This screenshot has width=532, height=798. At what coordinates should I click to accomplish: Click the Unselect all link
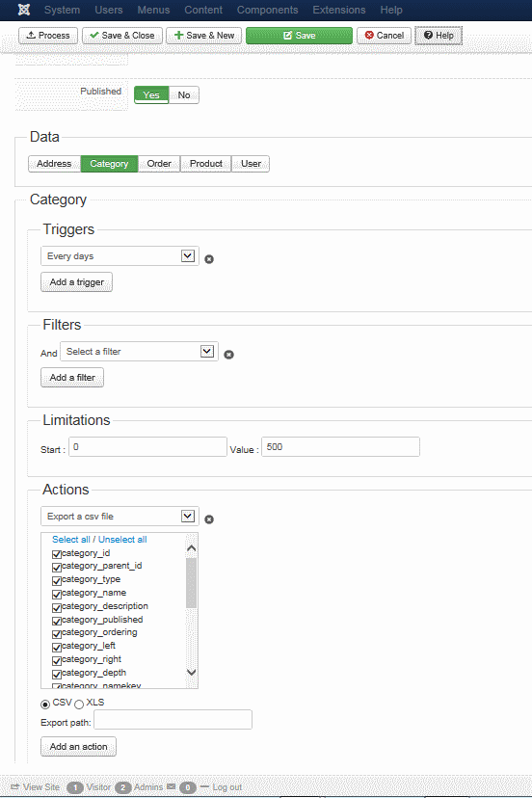coord(122,540)
